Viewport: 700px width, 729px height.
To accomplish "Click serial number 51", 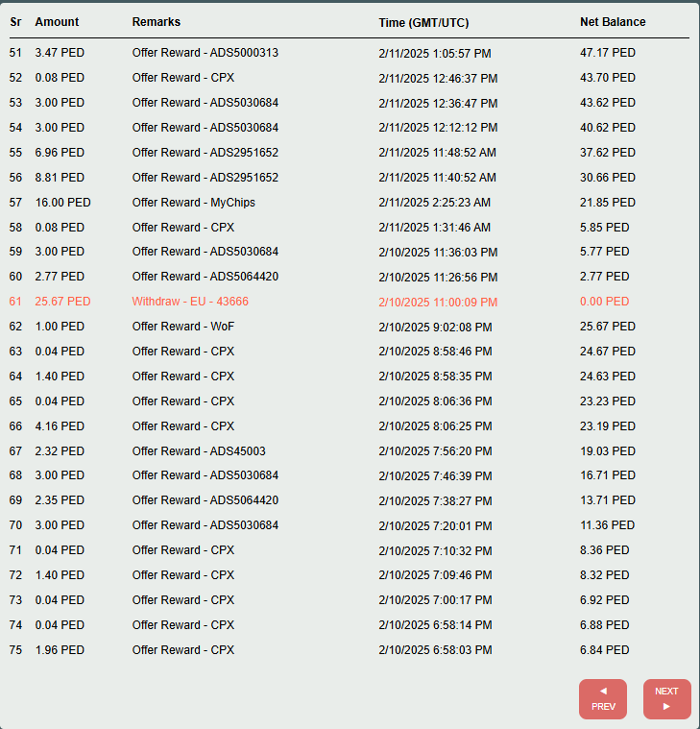I will pos(15,53).
